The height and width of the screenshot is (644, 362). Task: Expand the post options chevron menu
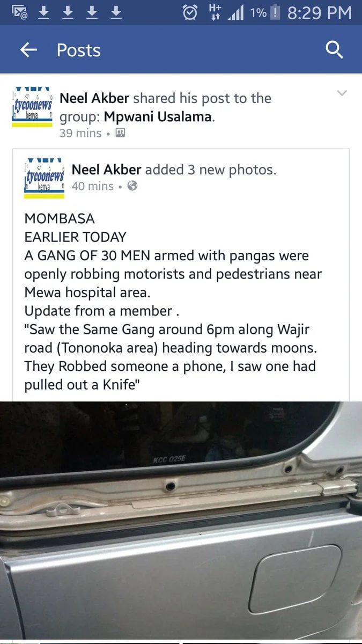coord(342,93)
